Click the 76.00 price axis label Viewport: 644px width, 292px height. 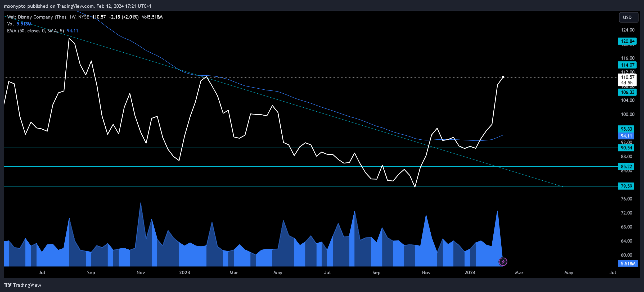click(x=627, y=199)
